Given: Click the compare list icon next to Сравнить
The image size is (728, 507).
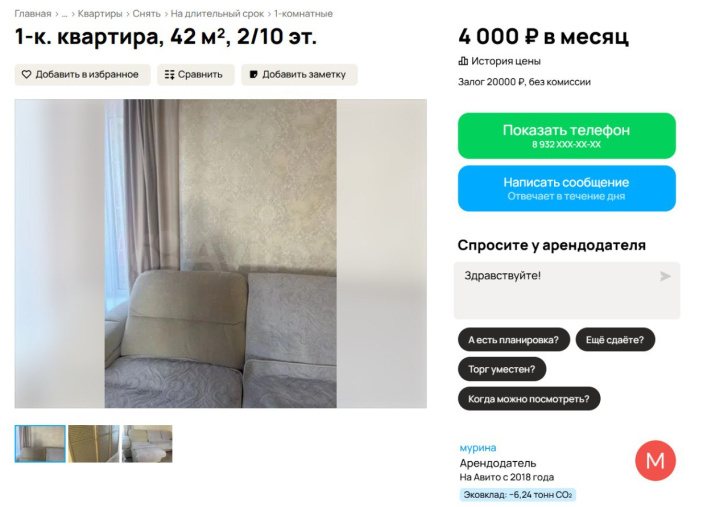Looking at the screenshot, I should click(169, 74).
